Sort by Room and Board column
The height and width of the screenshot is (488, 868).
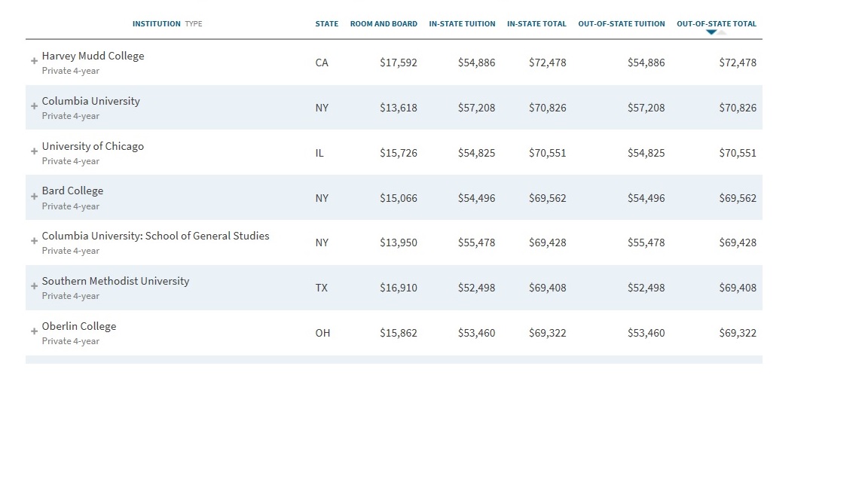pos(384,24)
